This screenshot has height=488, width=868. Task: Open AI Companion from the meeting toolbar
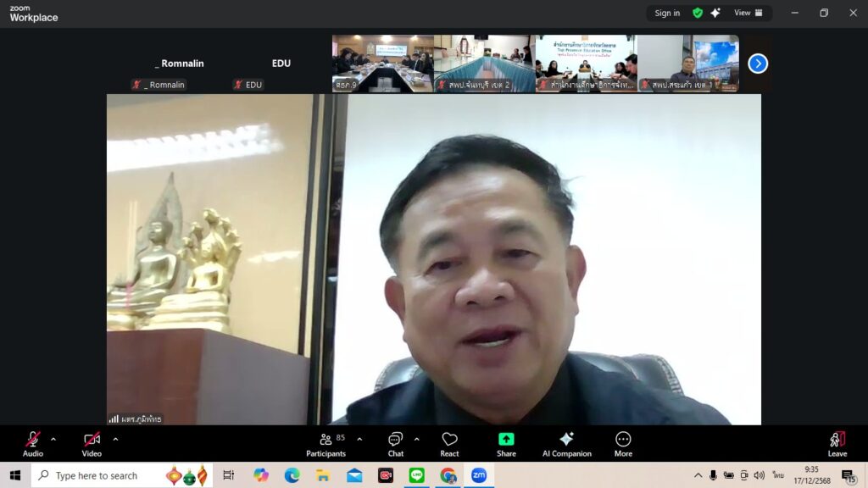point(566,443)
